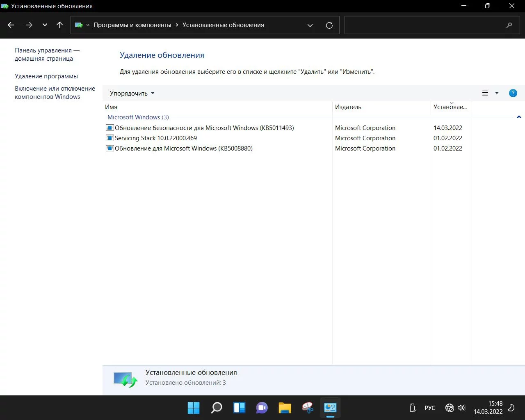Click 'Программы и компоненты' in breadcrumb
Image resolution: width=525 pixels, height=420 pixels.
point(132,25)
